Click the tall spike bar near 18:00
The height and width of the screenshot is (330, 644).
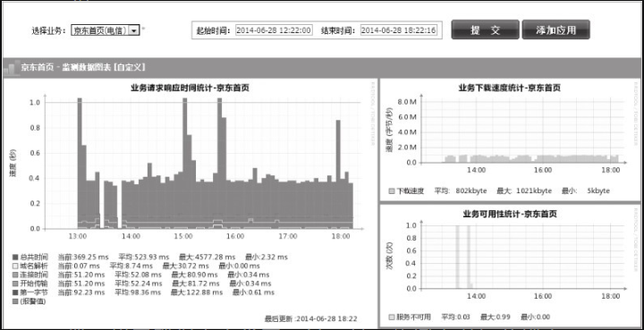click(338, 174)
